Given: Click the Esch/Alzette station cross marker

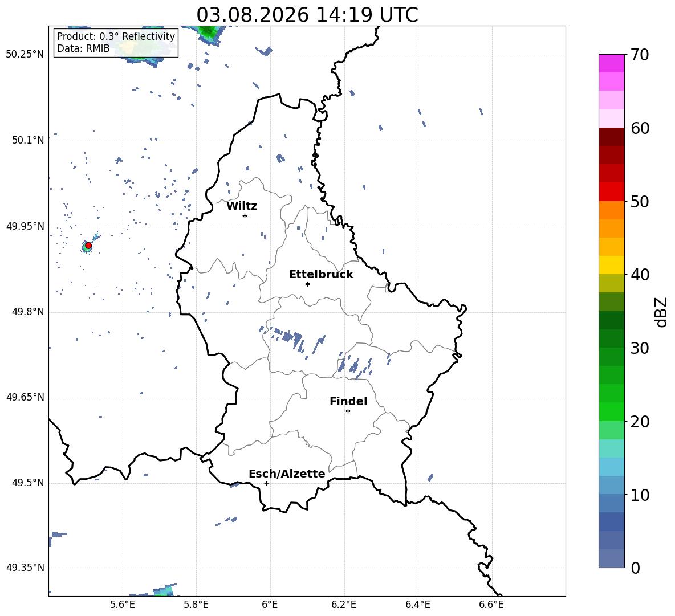Looking at the screenshot, I should coord(266,483).
